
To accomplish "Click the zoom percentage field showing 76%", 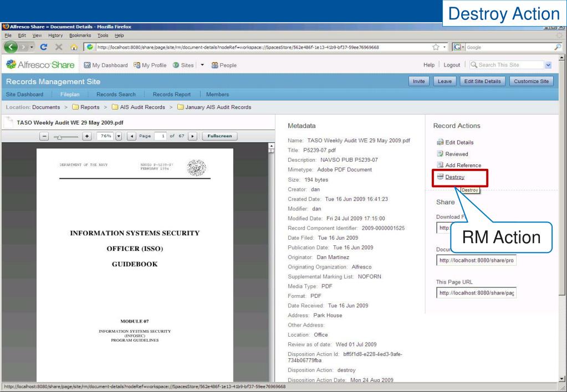I will [x=106, y=136].
